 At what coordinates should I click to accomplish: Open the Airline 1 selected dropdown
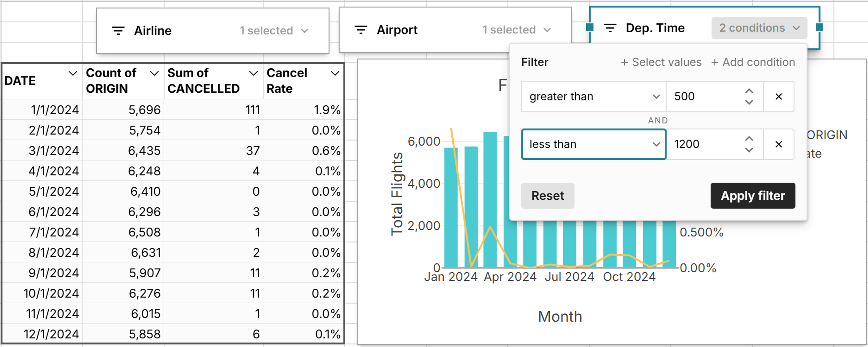click(274, 31)
